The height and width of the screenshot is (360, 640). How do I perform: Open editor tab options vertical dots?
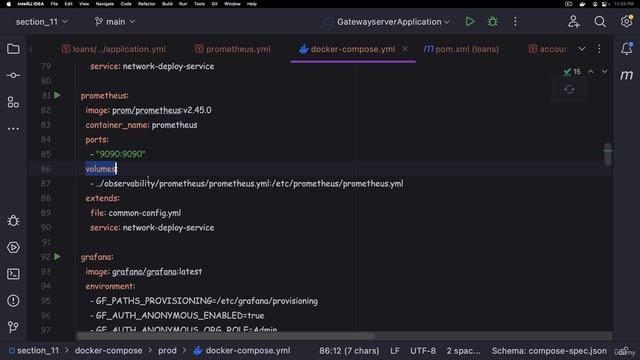[599, 49]
